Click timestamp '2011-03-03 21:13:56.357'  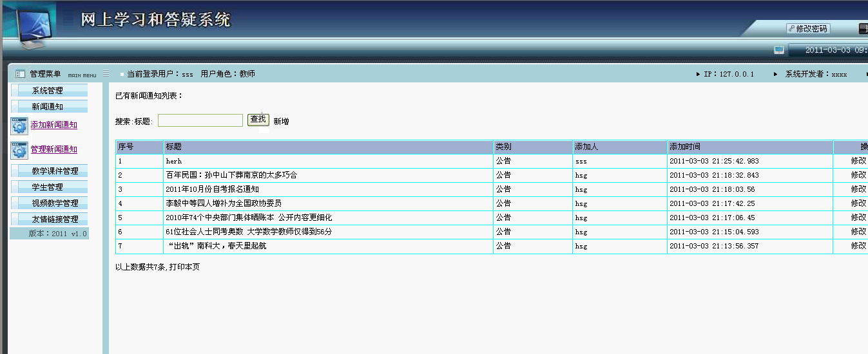[714, 246]
